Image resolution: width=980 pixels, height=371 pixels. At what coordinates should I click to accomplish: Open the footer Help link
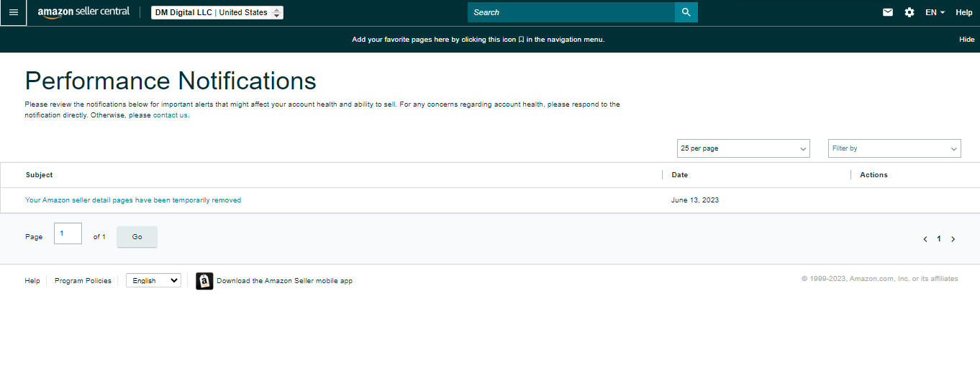(x=32, y=281)
